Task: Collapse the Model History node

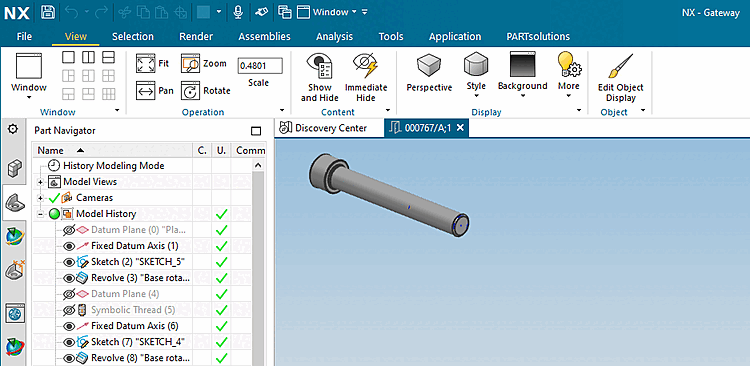Action: point(40,214)
